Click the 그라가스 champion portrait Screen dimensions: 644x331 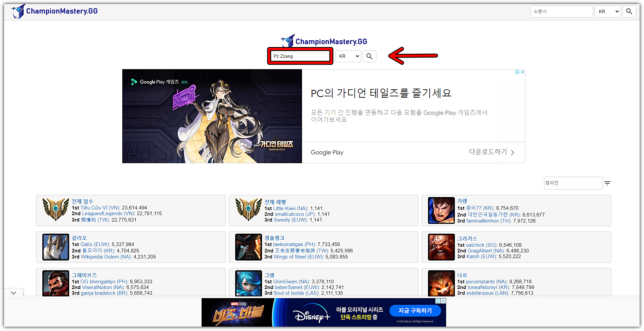pyautogui.click(x=441, y=247)
